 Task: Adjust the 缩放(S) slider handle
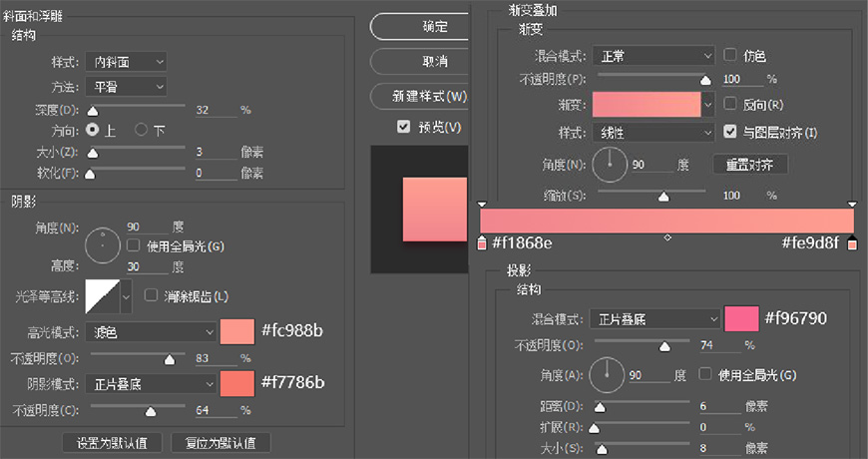click(663, 197)
